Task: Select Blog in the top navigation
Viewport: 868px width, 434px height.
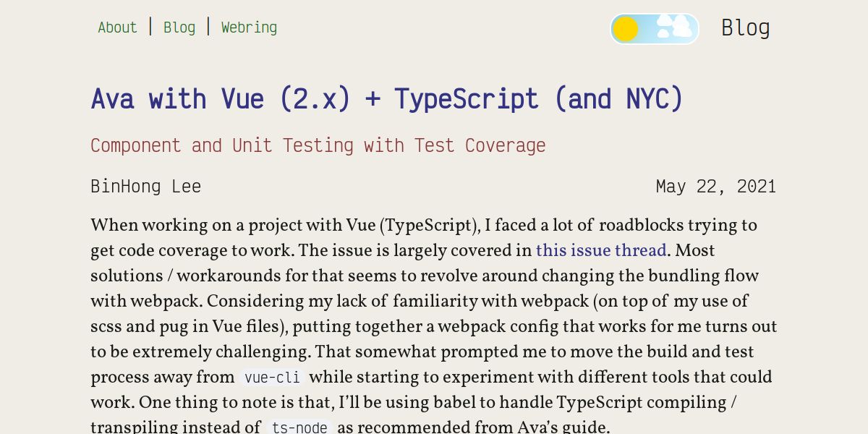Action: (179, 27)
